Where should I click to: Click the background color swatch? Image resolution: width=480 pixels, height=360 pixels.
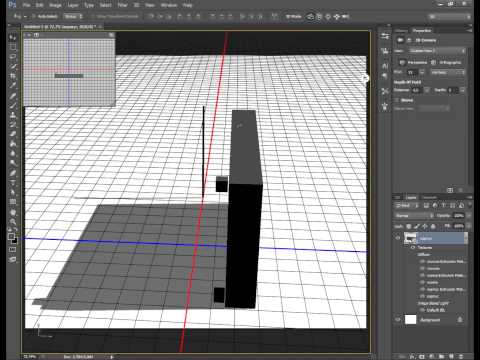point(15,240)
